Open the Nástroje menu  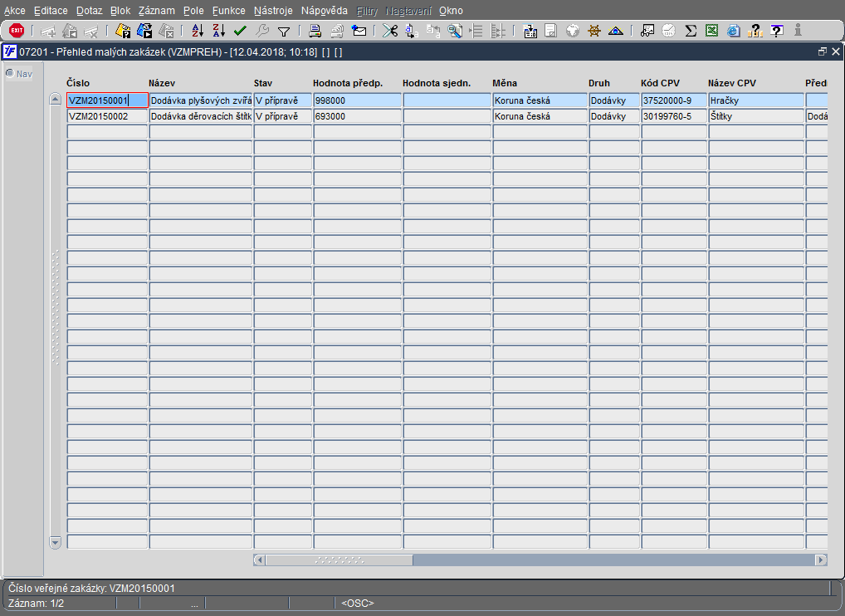tap(273, 11)
